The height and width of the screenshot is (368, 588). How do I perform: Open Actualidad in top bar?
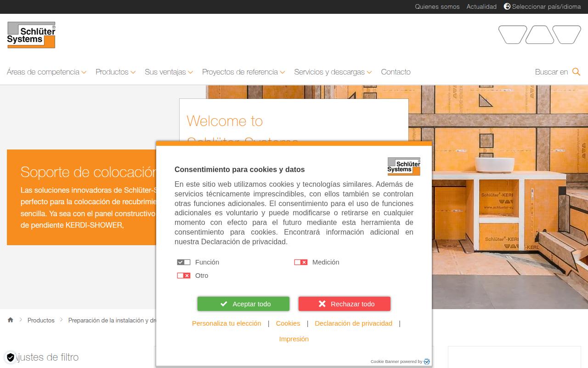click(481, 6)
